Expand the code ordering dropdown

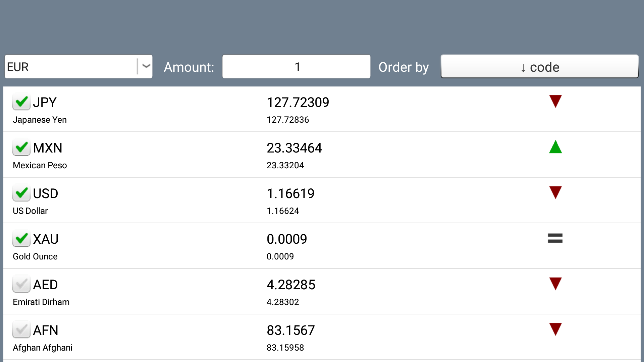coord(539,67)
